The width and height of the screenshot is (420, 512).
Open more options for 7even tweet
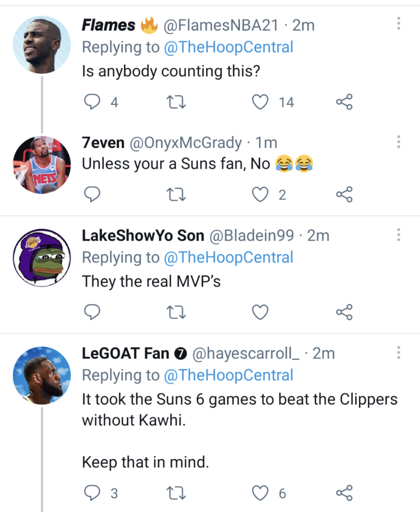pos(398,142)
